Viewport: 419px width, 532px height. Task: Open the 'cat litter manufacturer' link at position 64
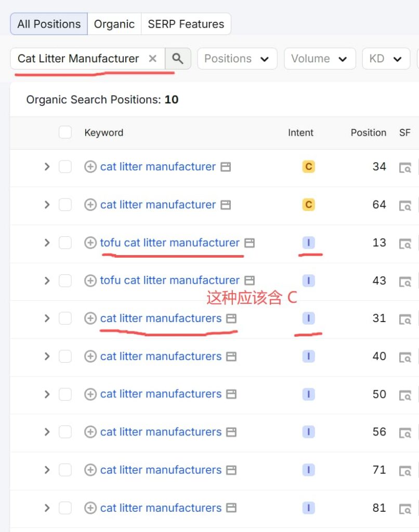coord(158,205)
